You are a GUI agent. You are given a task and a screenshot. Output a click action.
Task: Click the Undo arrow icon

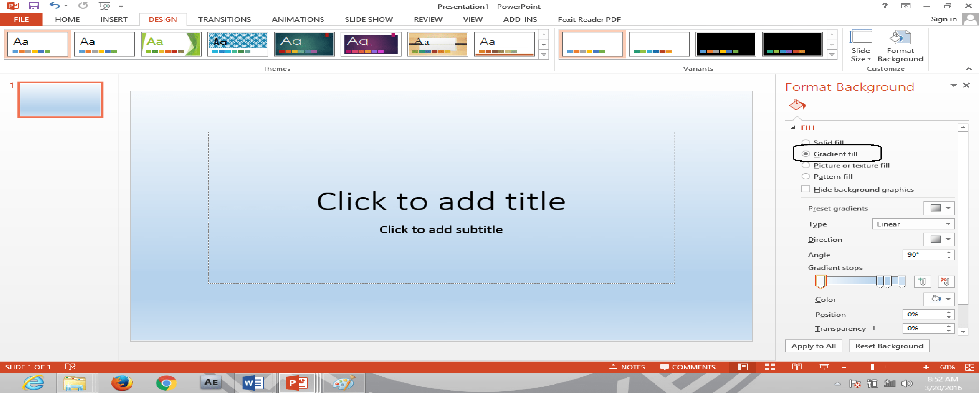click(x=54, y=6)
